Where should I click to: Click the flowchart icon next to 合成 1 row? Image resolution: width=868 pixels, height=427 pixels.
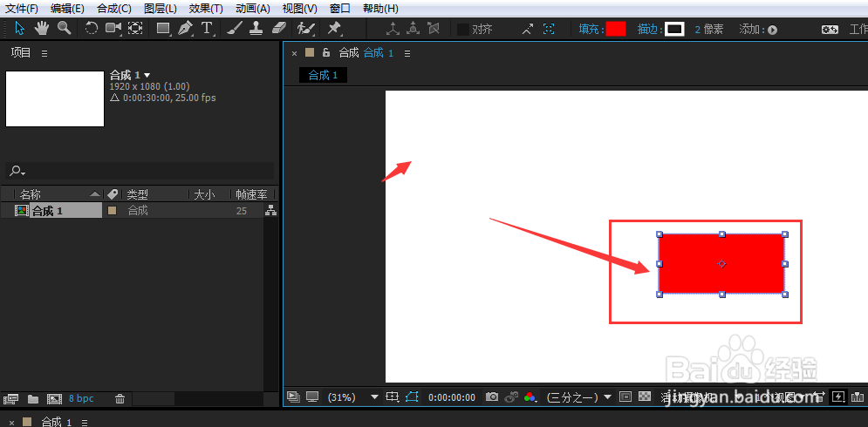(x=270, y=210)
